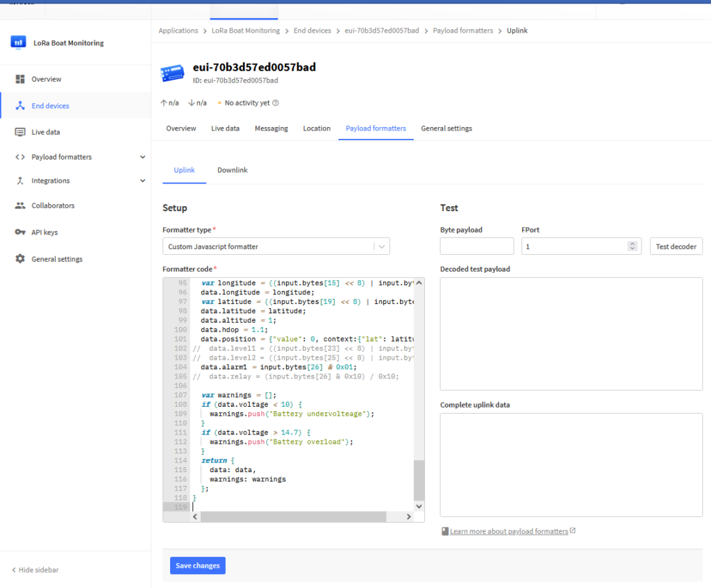Screen dimensions: 711x588
Task: Switch to the Downlink tab
Action: (x=232, y=170)
